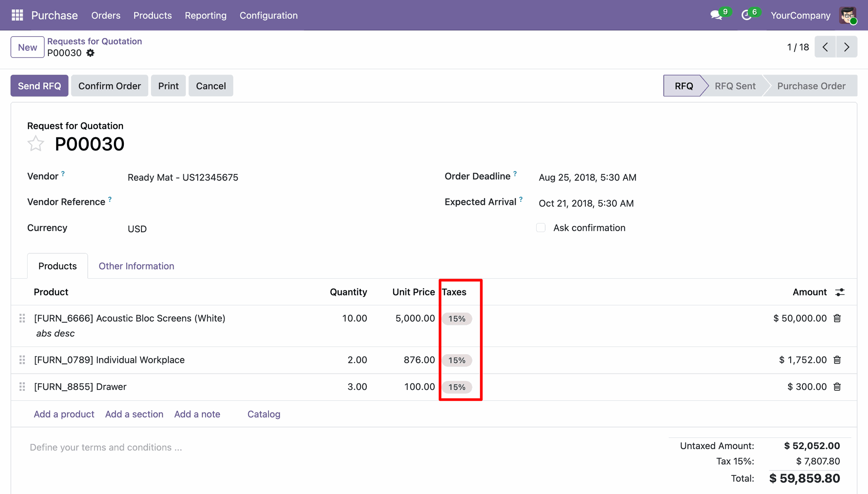The height and width of the screenshot is (494, 868).
Task: Click the terms and conditions field
Action: (x=106, y=447)
